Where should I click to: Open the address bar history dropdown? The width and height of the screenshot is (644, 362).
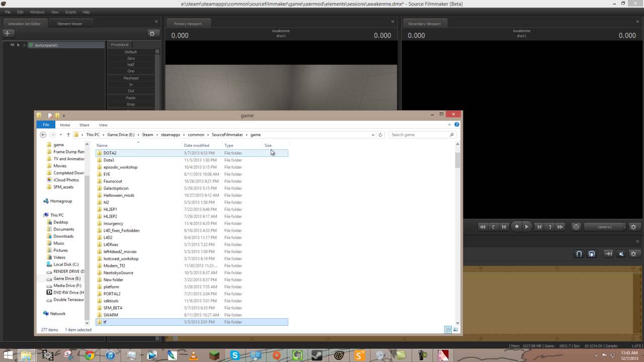click(373, 135)
